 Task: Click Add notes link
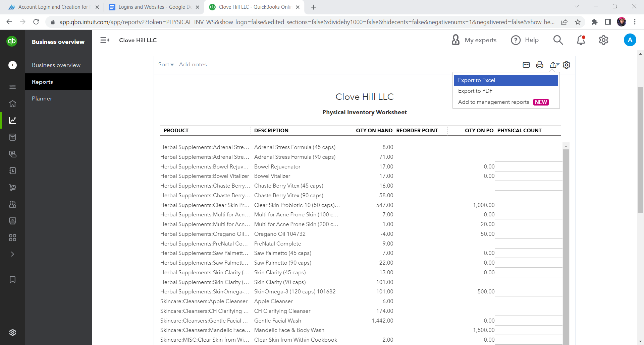pos(193,64)
